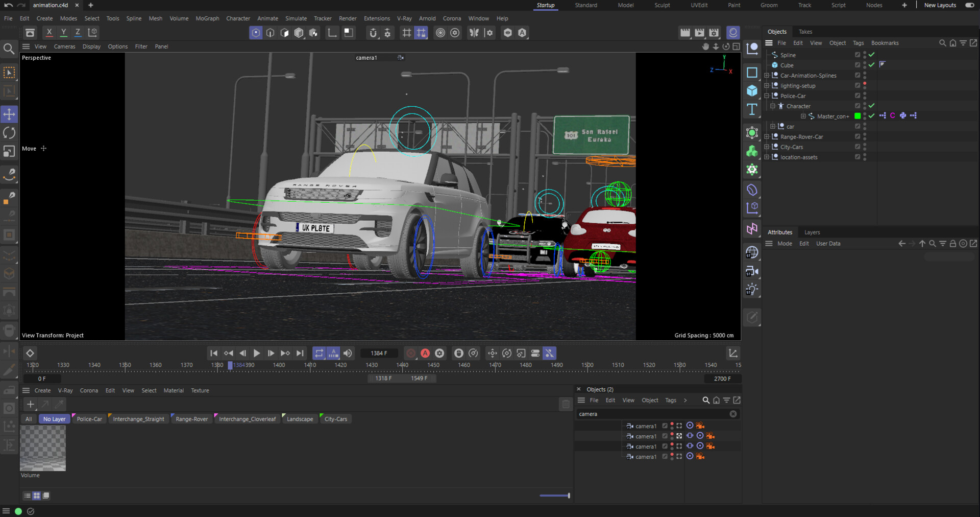Open Edit Render Settings clapper-gear icon
This screenshot has height=517, width=980.
[714, 33]
